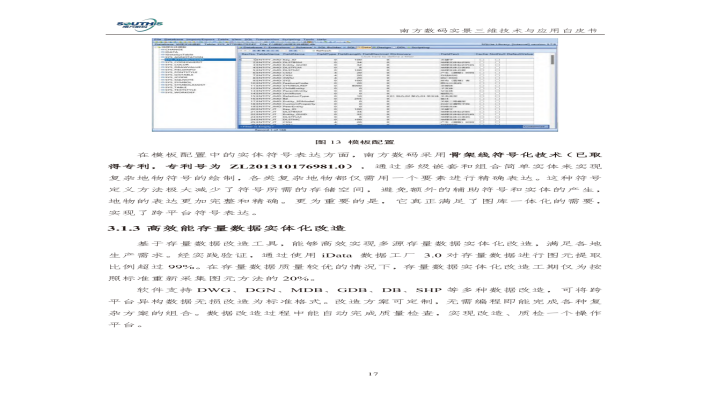The width and height of the screenshot is (710, 399).
Task: Click the Refresh button in the grid toolbar
Action: coord(323,51)
